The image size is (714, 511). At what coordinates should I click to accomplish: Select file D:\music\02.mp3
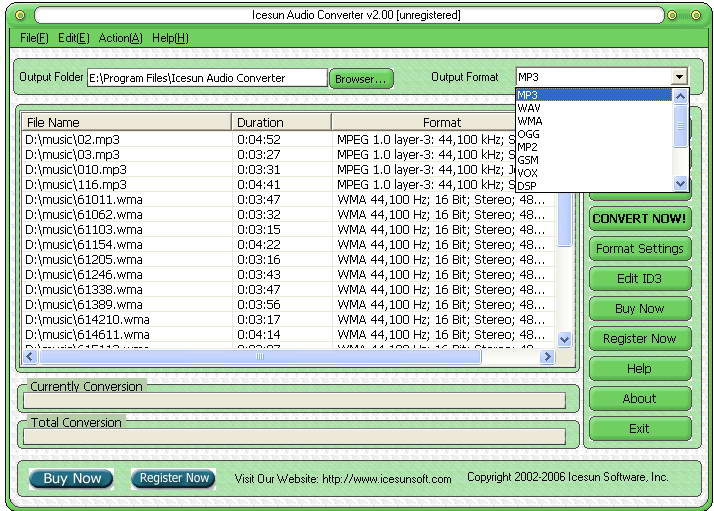coord(72,139)
